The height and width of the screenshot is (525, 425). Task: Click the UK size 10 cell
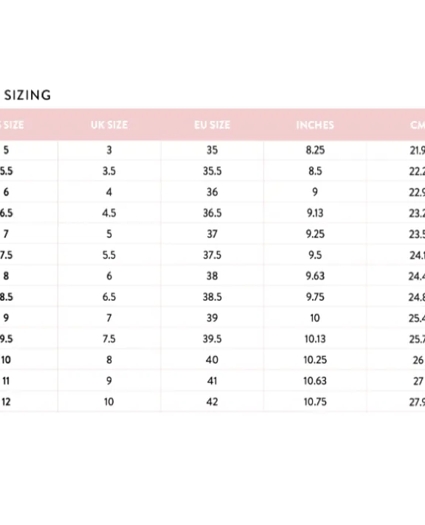tap(109, 402)
